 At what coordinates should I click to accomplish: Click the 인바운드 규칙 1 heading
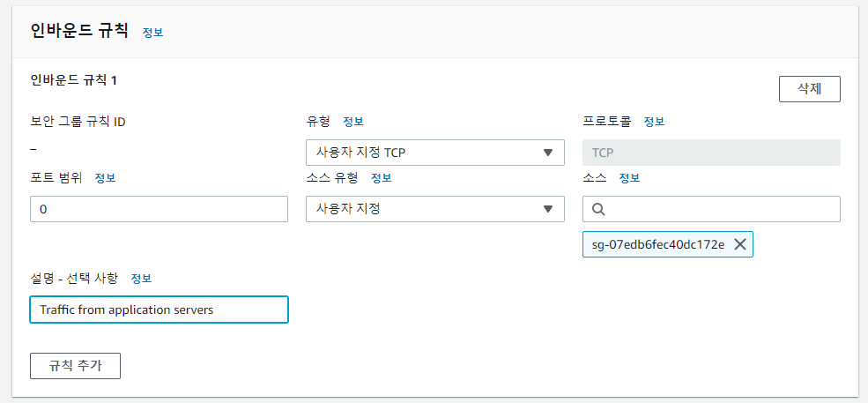[74, 80]
